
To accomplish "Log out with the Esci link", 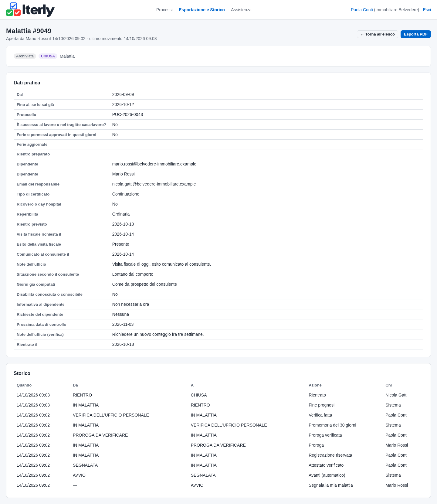I will [x=427, y=10].
